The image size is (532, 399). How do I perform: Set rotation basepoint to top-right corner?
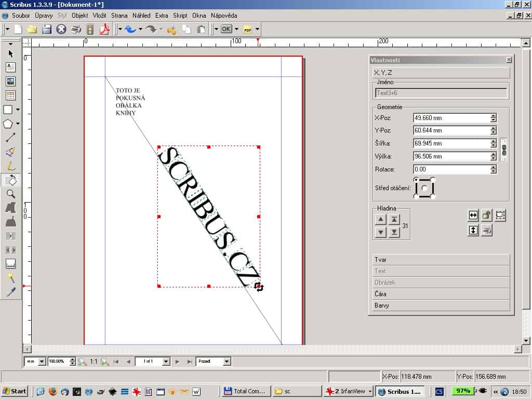pyautogui.click(x=433, y=179)
